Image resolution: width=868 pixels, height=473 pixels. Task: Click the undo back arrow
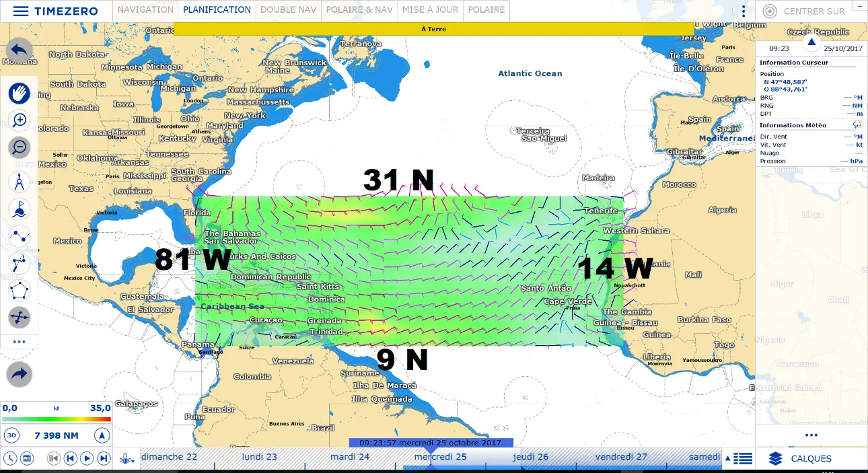pos(20,50)
